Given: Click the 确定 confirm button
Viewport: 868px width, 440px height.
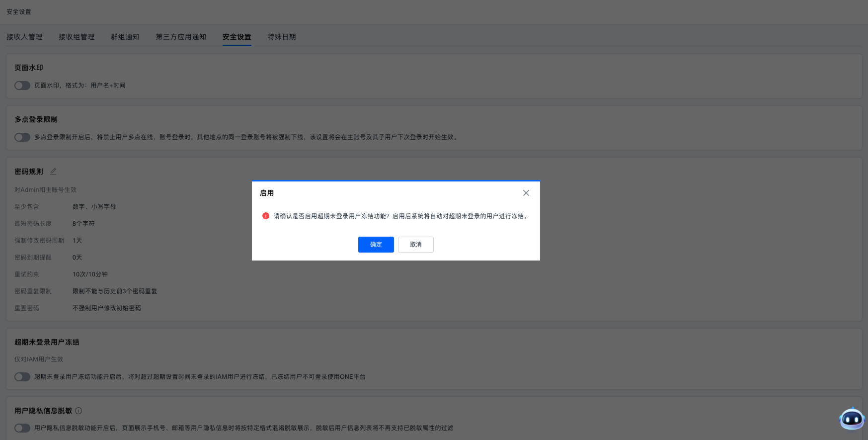Looking at the screenshot, I should [x=376, y=245].
